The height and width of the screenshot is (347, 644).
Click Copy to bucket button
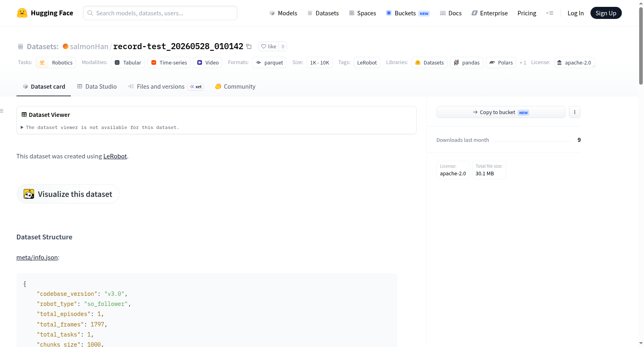point(501,112)
